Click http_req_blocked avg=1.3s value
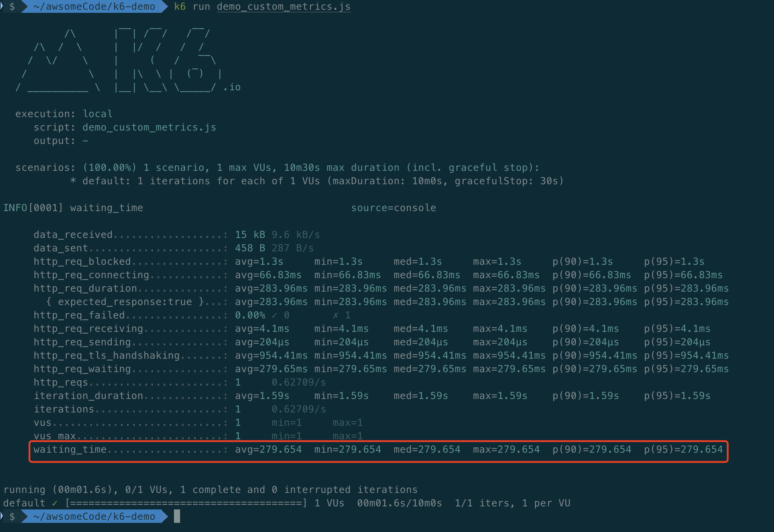Screen dimensions: 774x532 click(x=259, y=261)
